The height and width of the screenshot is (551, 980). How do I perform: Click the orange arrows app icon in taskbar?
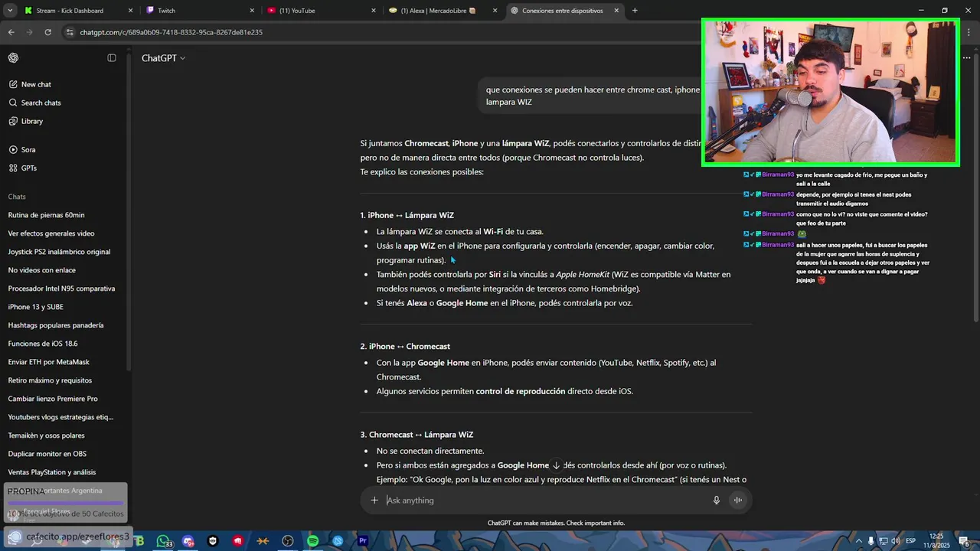click(x=263, y=541)
